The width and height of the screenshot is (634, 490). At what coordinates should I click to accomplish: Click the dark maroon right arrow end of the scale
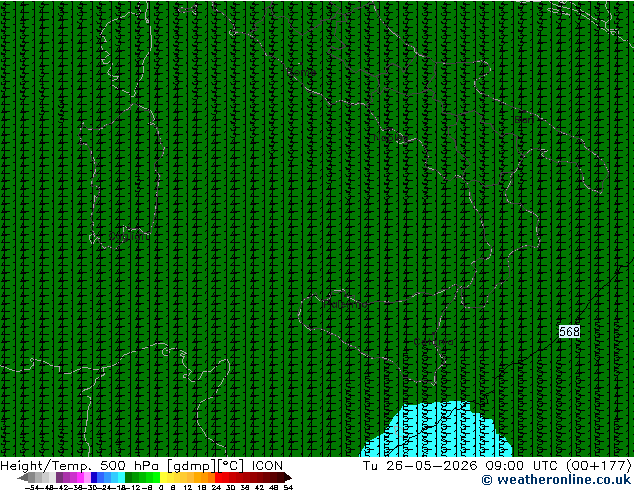287,477
